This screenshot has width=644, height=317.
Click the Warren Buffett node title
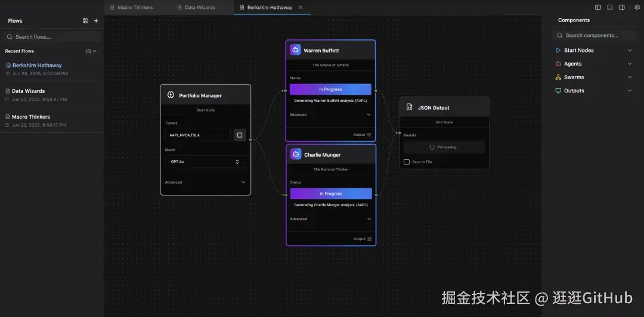[321, 51]
